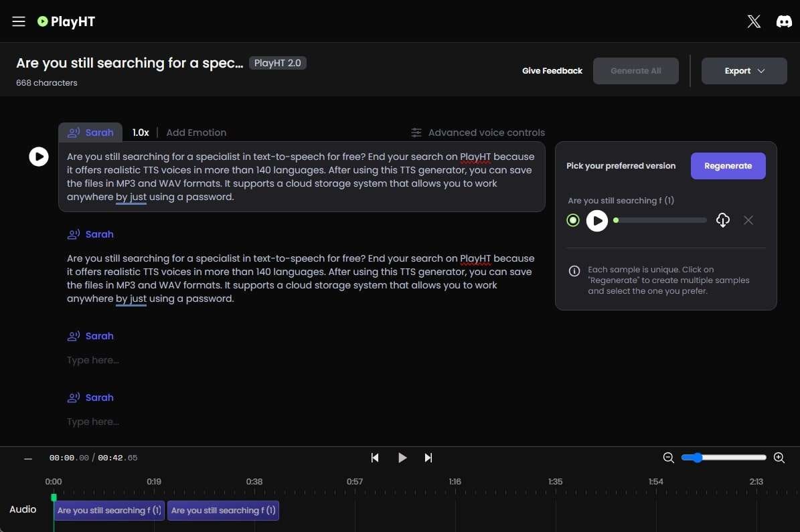Viewport: 800px width, 532px height.
Task: Click the second paragraph text
Action: pos(301,278)
